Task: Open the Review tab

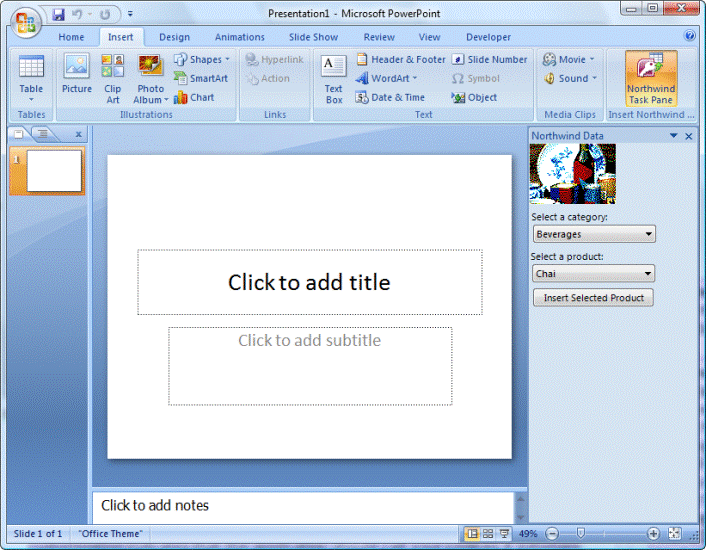Action: coord(379,37)
